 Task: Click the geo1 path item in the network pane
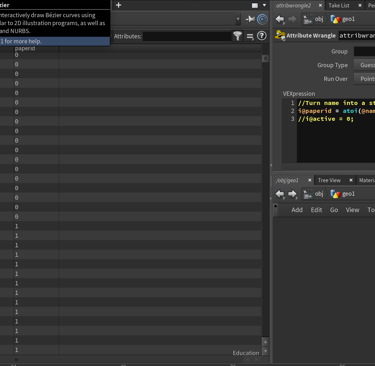(x=343, y=194)
